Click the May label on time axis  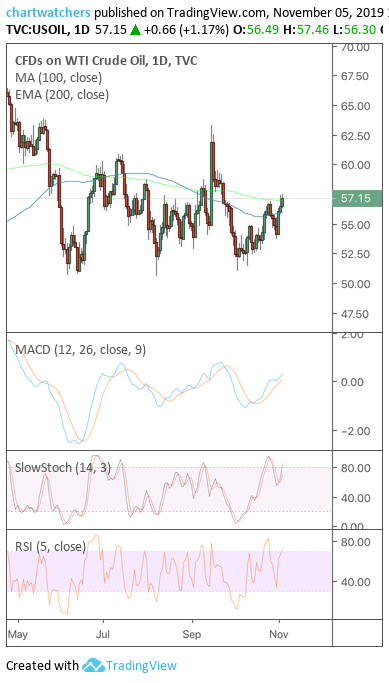(18, 634)
